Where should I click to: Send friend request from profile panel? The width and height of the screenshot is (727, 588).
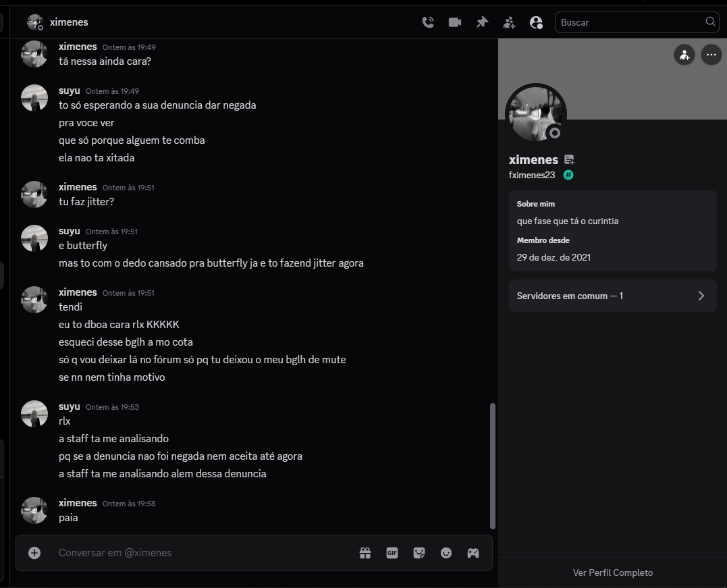(684, 55)
